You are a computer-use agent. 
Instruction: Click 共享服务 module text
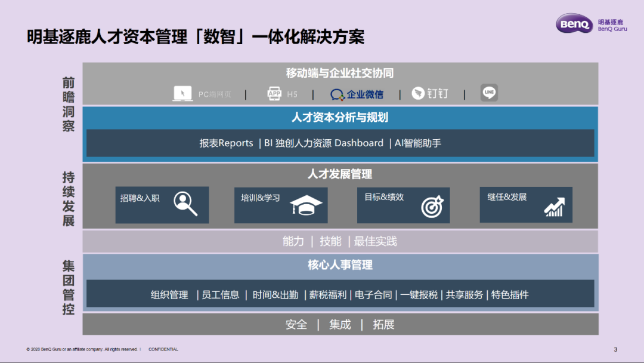pyautogui.click(x=465, y=295)
